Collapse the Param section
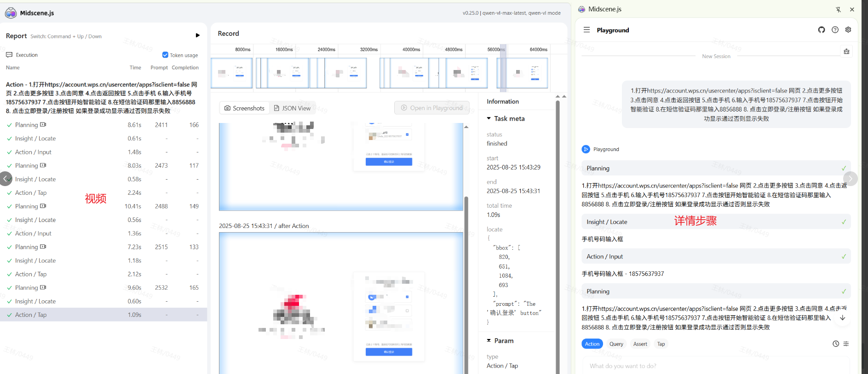 [489, 340]
